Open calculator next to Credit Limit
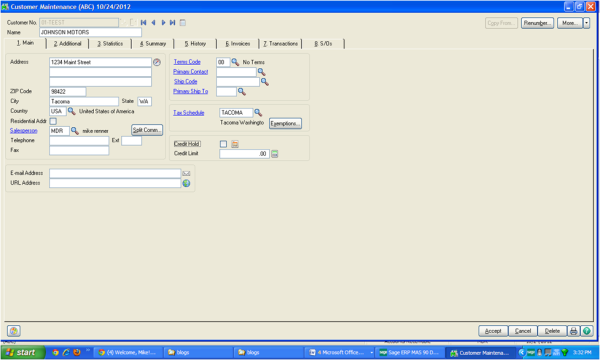600x360 pixels. point(275,154)
